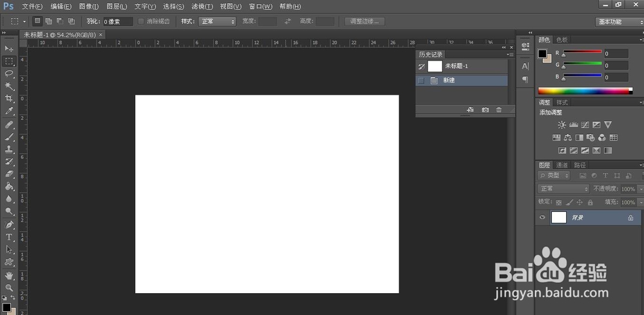Click the 调整边缘... button
This screenshot has height=315, width=644.
(x=365, y=21)
